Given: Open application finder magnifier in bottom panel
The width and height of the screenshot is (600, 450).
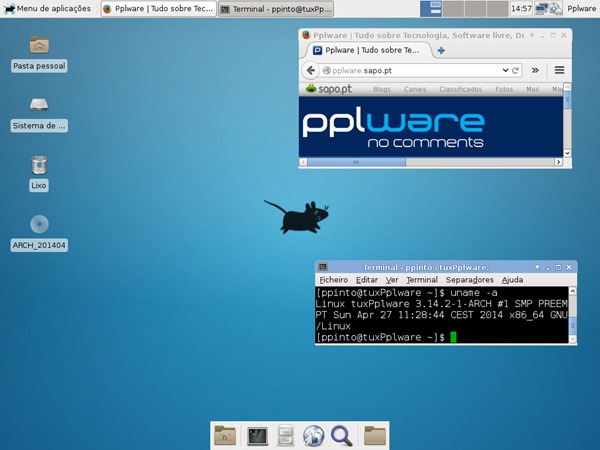Looking at the screenshot, I should point(341,436).
